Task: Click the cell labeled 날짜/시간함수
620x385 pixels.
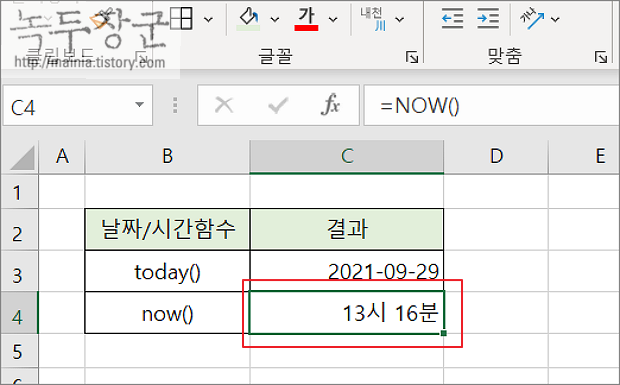Action: (168, 230)
